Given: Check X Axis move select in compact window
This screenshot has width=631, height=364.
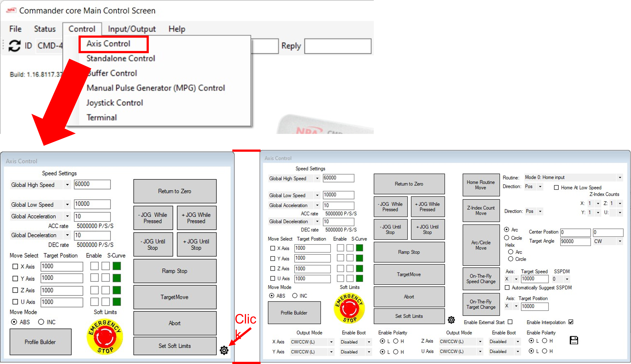Looking at the screenshot, I should pyautogui.click(x=15, y=267).
